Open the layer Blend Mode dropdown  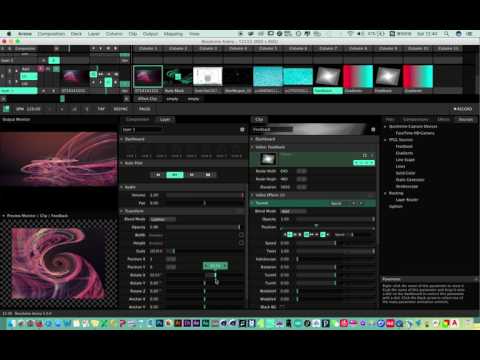pyautogui.click(x=163, y=219)
